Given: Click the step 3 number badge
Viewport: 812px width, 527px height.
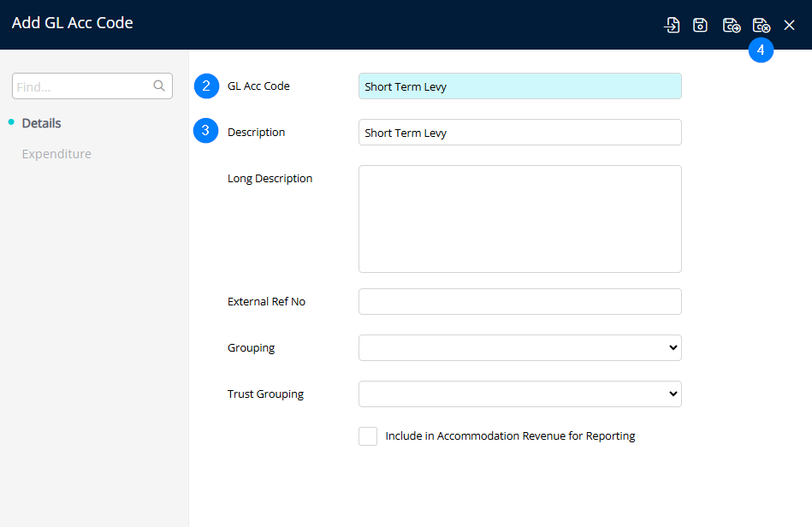Looking at the screenshot, I should point(206,132).
